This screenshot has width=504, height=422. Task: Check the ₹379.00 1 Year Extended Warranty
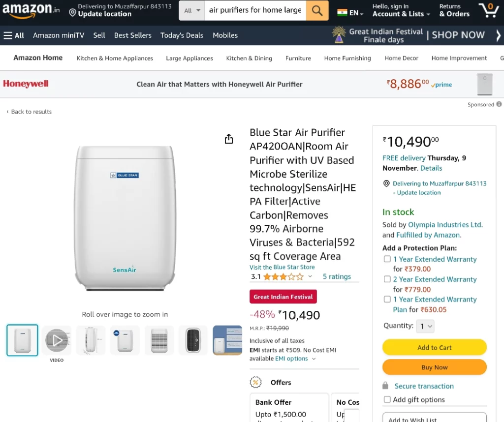click(x=387, y=259)
